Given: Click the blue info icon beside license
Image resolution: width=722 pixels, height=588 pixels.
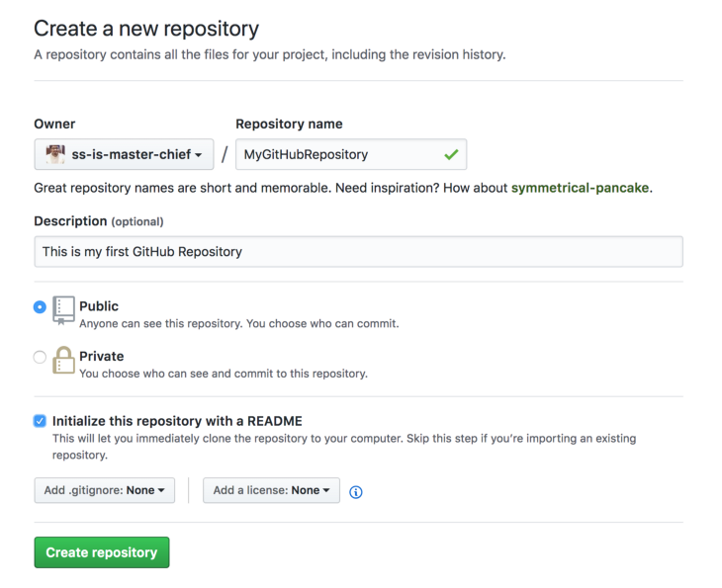Looking at the screenshot, I should [x=356, y=491].
